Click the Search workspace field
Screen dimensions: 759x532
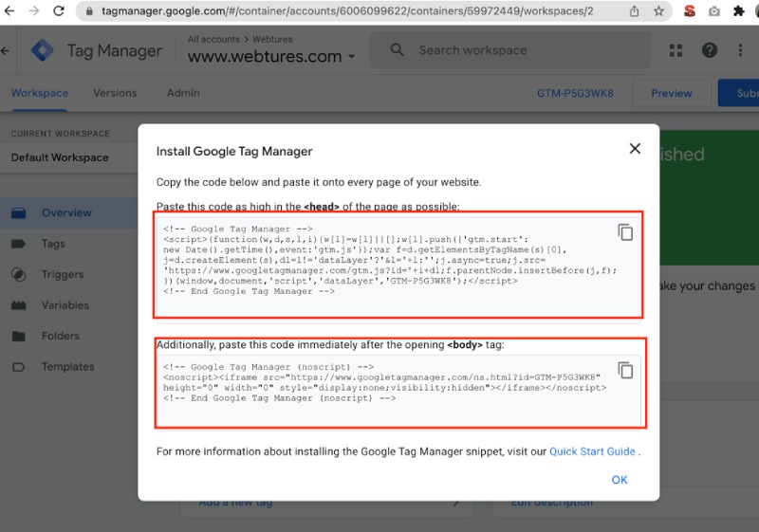coord(512,50)
